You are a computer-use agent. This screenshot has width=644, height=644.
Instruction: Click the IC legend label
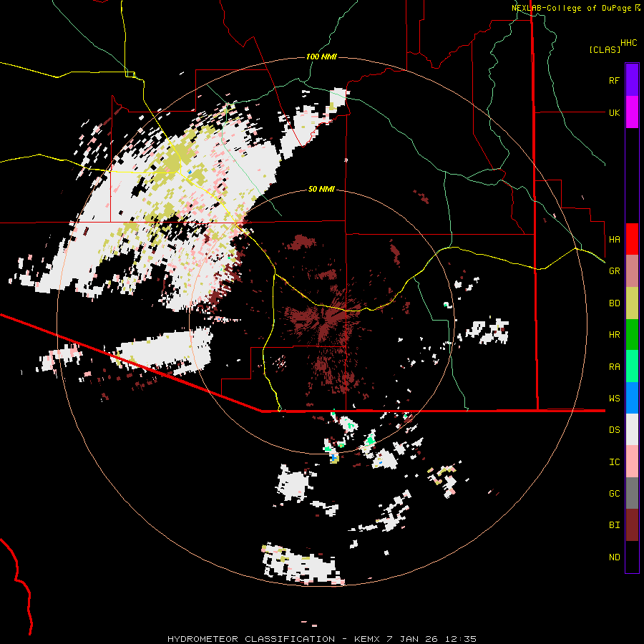coord(614,462)
